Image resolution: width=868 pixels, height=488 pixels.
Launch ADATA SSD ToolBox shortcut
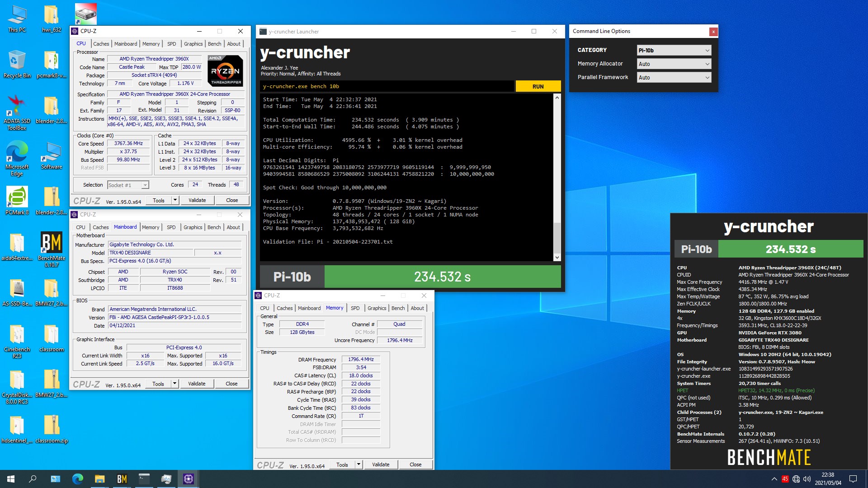(x=17, y=113)
